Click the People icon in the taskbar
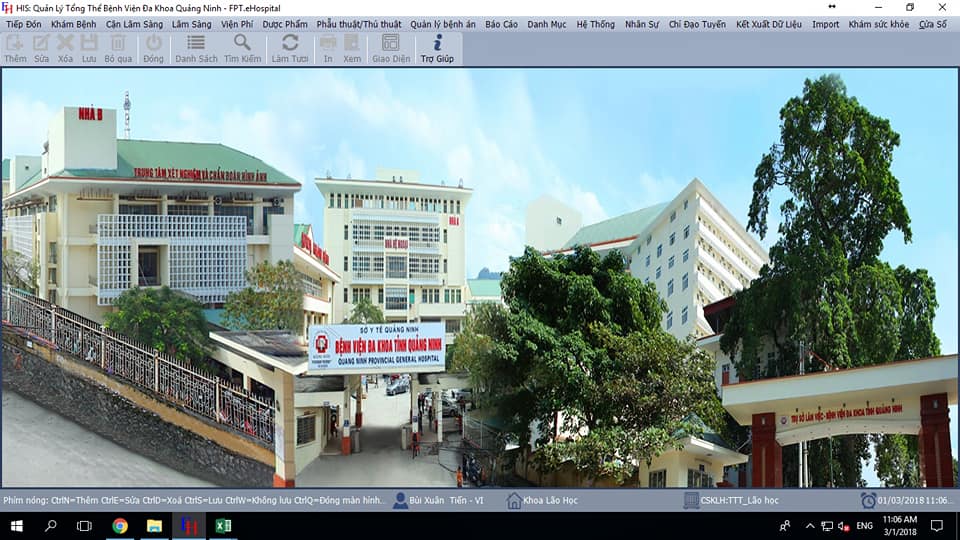This screenshot has width=960, height=540. [x=784, y=526]
